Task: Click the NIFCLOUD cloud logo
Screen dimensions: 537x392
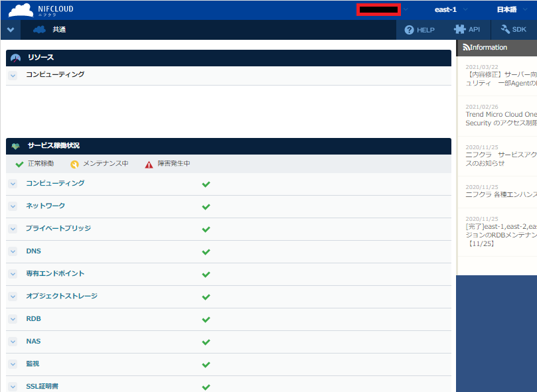Action: point(21,10)
